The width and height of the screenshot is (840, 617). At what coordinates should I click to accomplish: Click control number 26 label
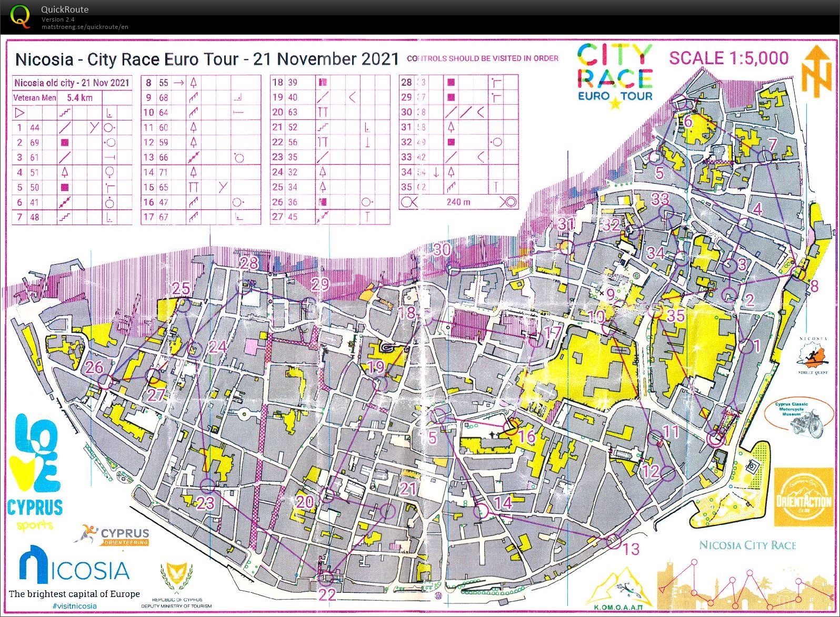(94, 367)
